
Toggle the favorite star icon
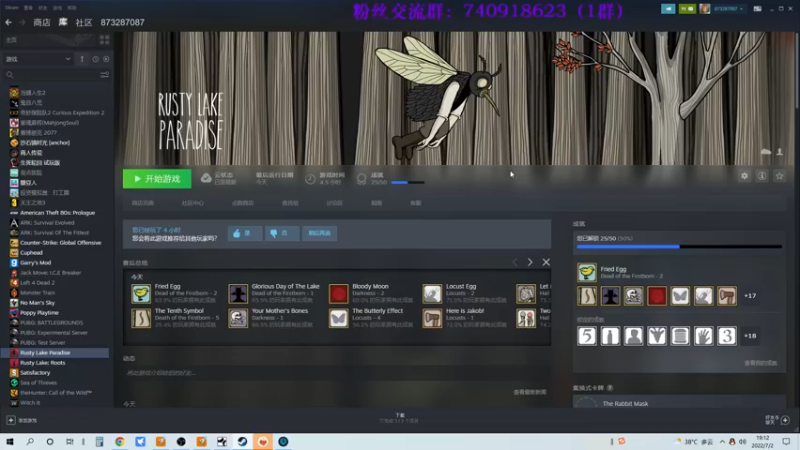pos(780,176)
